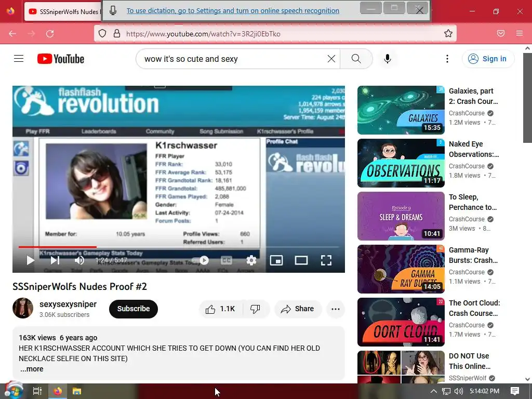Open Save to Pocket button
532x399 pixels.
click(x=501, y=33)
